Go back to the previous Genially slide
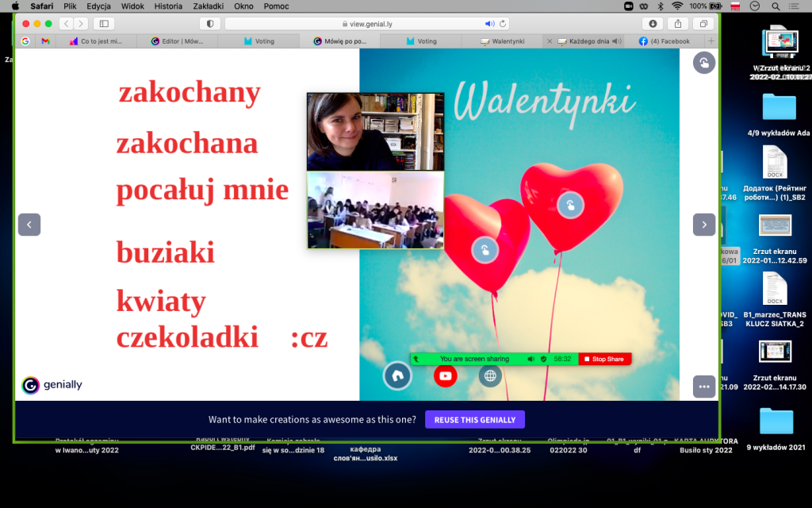This screenshot has width=812, height=508. 29,225
